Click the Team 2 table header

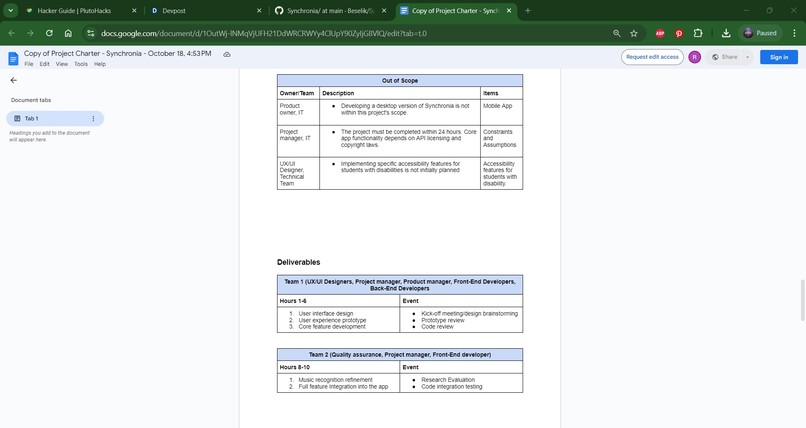pos(400,355)
